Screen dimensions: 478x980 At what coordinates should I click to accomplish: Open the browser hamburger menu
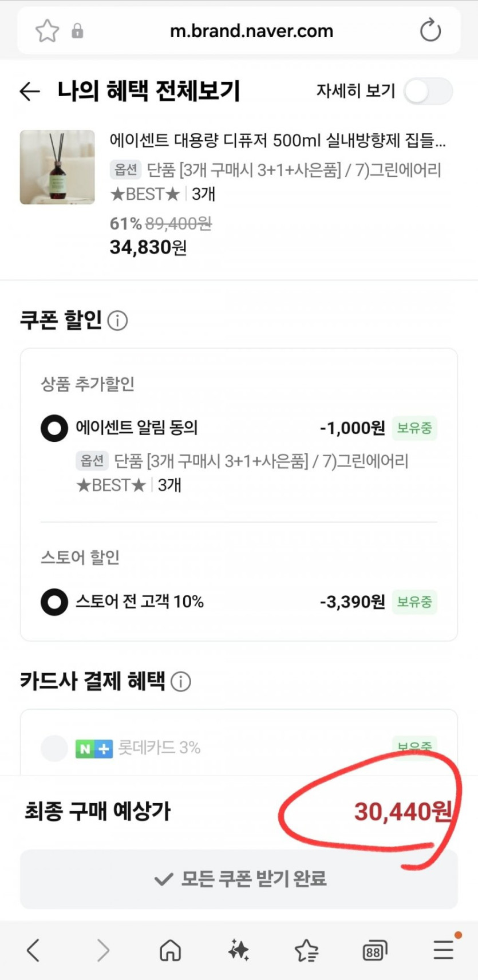(443, 951)
